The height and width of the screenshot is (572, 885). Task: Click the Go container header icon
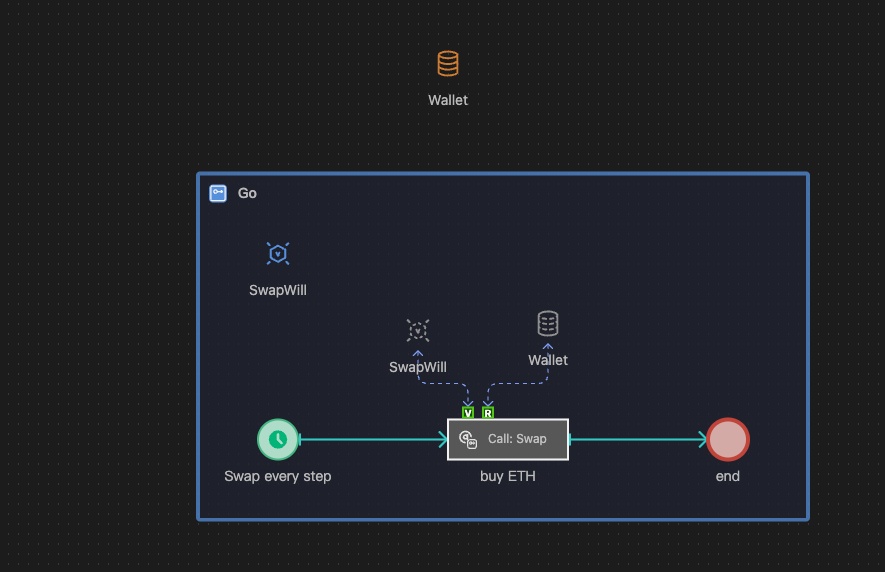pos(218,193)
